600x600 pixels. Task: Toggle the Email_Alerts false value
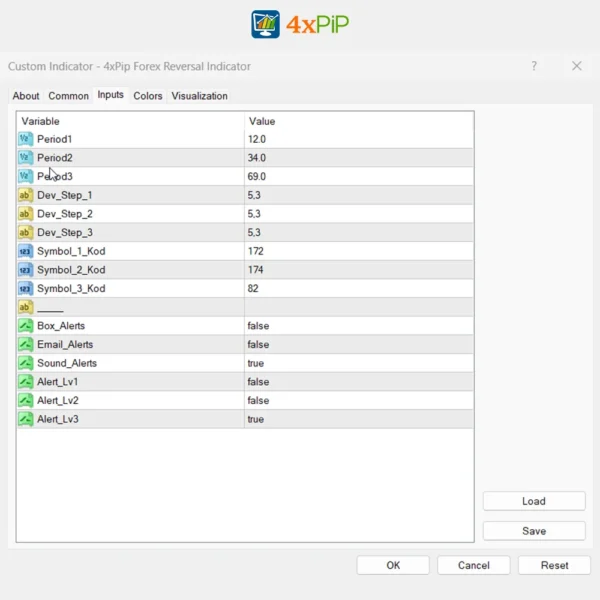258,345
